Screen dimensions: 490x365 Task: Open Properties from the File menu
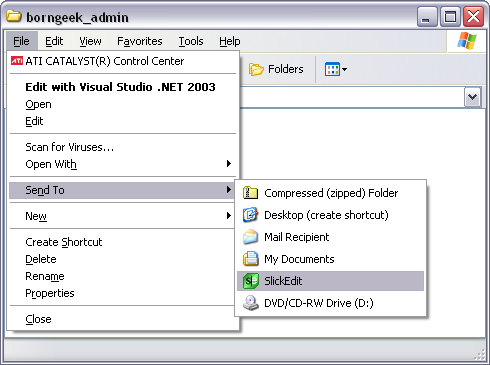point(122,293)
